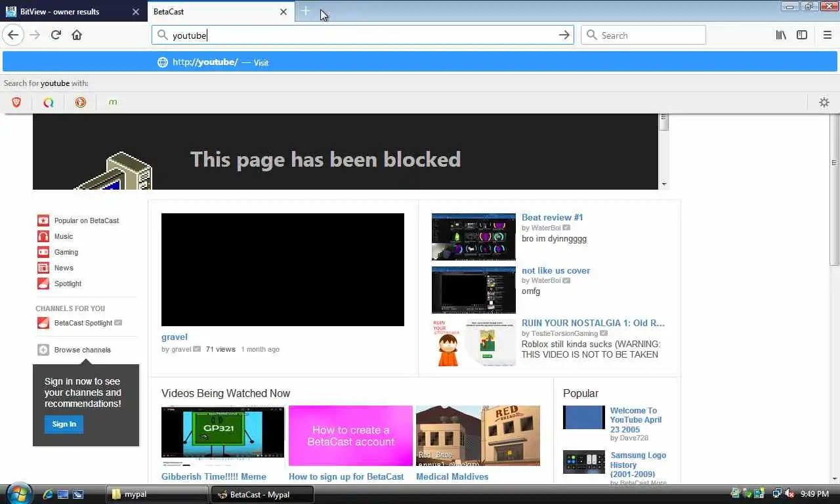The image size is (840, 504).
Task: Open the hamburger application menu
Action: coord(827,35)
